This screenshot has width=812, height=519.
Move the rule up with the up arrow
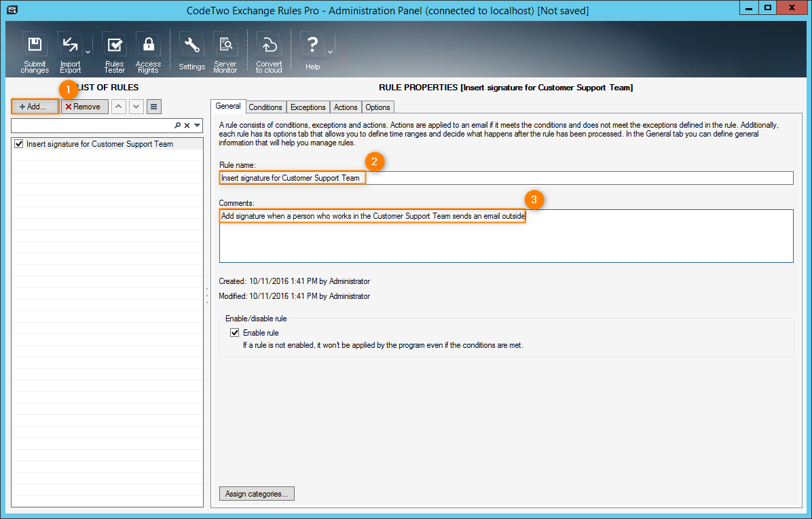(119, 107)
